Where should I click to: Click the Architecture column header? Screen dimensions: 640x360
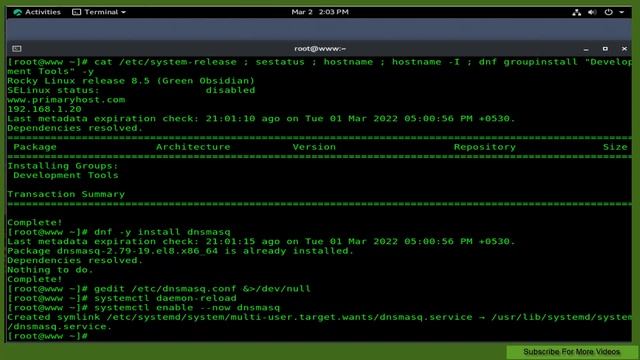(x=193, y=147)
